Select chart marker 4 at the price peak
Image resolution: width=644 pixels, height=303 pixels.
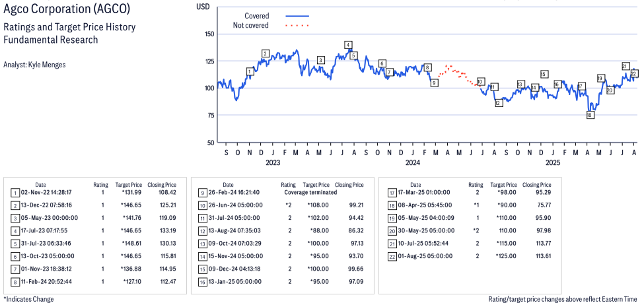[x=348, y=45]
